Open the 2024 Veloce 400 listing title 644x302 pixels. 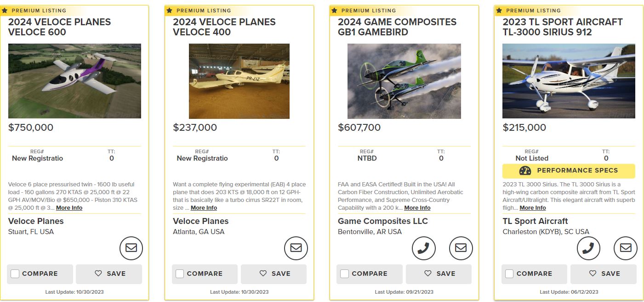tap(224, 27)
